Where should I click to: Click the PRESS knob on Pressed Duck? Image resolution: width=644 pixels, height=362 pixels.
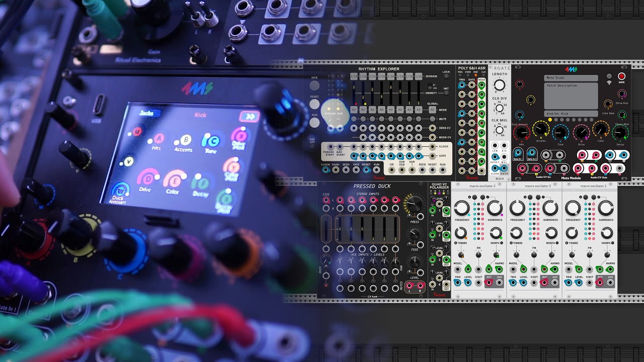(x=415, y=204)
